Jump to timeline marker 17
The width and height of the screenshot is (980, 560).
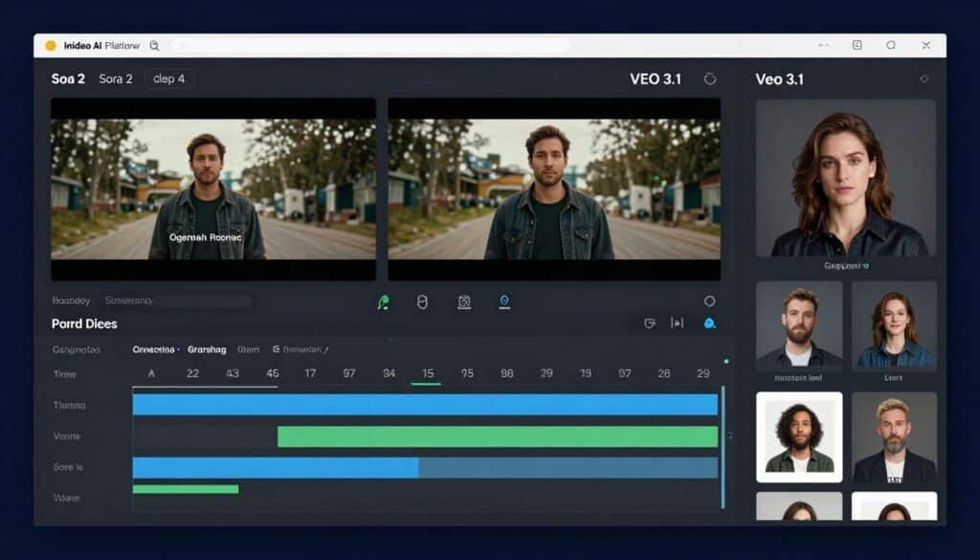coord(310,373)
